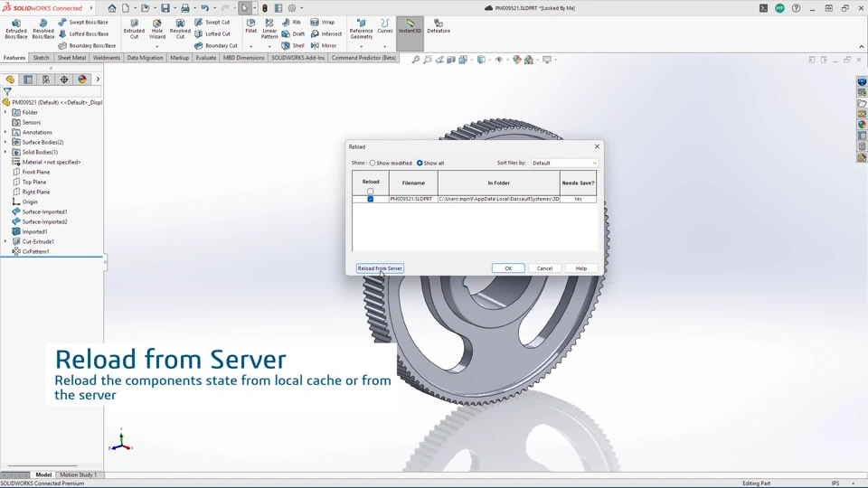
Task: Click the Reload from Server button
Action: (380, 268)
